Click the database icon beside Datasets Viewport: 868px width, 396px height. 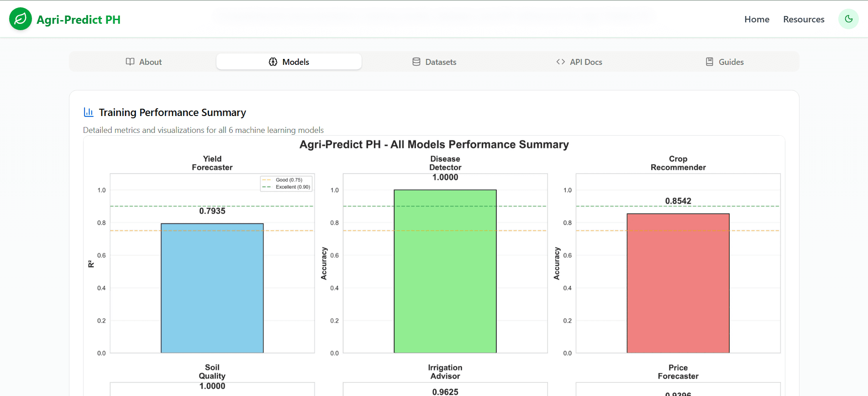click(x=416, y=62)
